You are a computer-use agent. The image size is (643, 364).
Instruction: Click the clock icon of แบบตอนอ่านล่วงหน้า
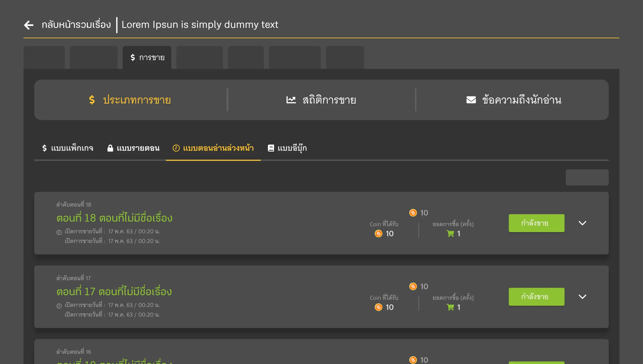pyautogui.click(x=176, y=148)
